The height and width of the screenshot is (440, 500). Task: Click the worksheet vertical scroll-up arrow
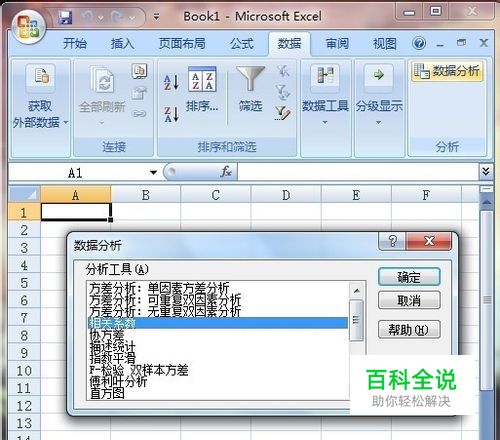[487, 202]
